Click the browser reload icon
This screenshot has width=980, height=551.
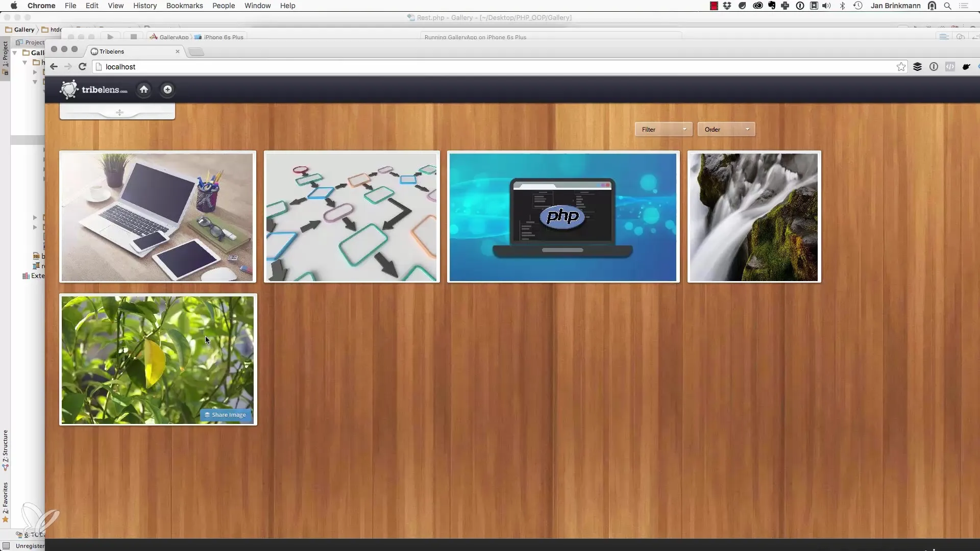click(82, 67)
